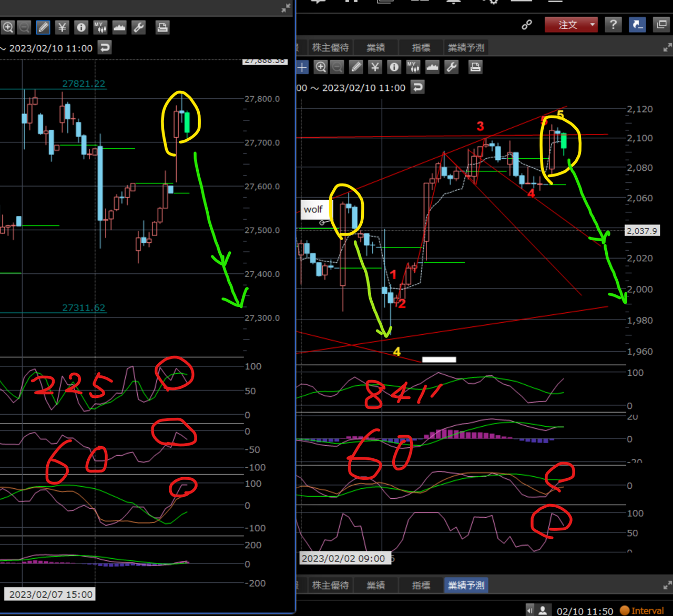Click the area chart icon in left toolbar

point(119,27)
